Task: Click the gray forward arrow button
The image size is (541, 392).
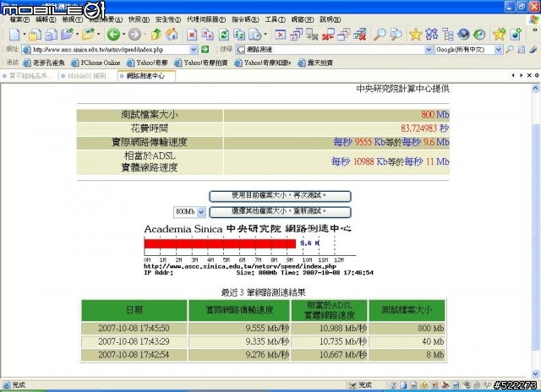Action: tap(134, 35)
